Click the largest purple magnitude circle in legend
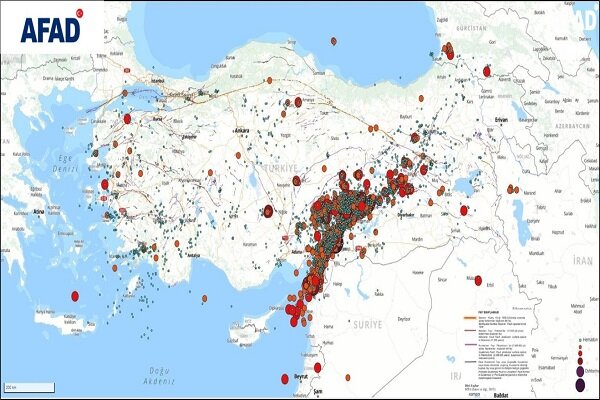This screenshot has height=400, width=600. pyautogui.click(x=581, y=384)
